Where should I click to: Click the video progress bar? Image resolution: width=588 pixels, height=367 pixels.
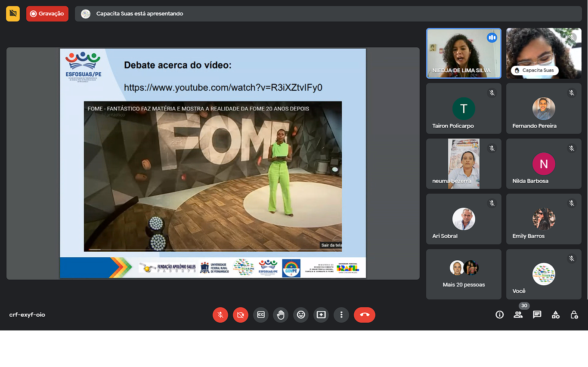coord(201,250)
